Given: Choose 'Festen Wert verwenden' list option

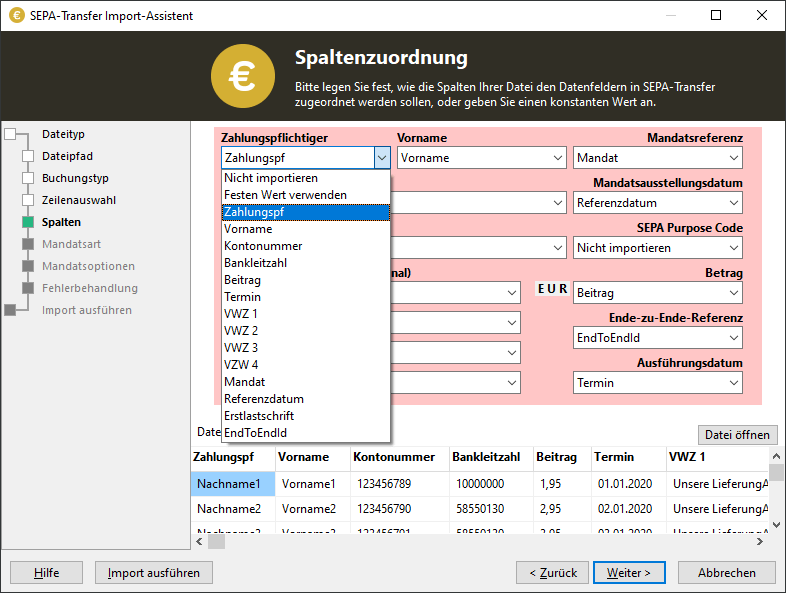Looking at the screenshot, I should pos(306,195).
